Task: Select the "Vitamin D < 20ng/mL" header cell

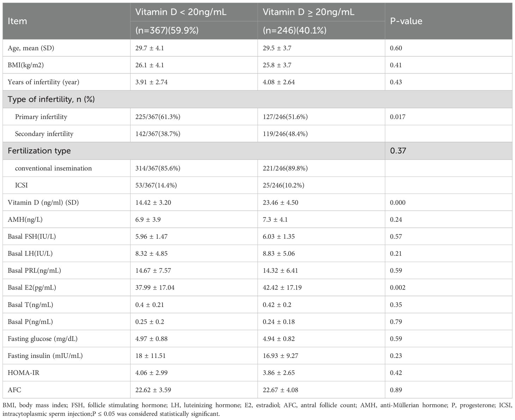Action: pyautogui.click(x=181, y=12)
